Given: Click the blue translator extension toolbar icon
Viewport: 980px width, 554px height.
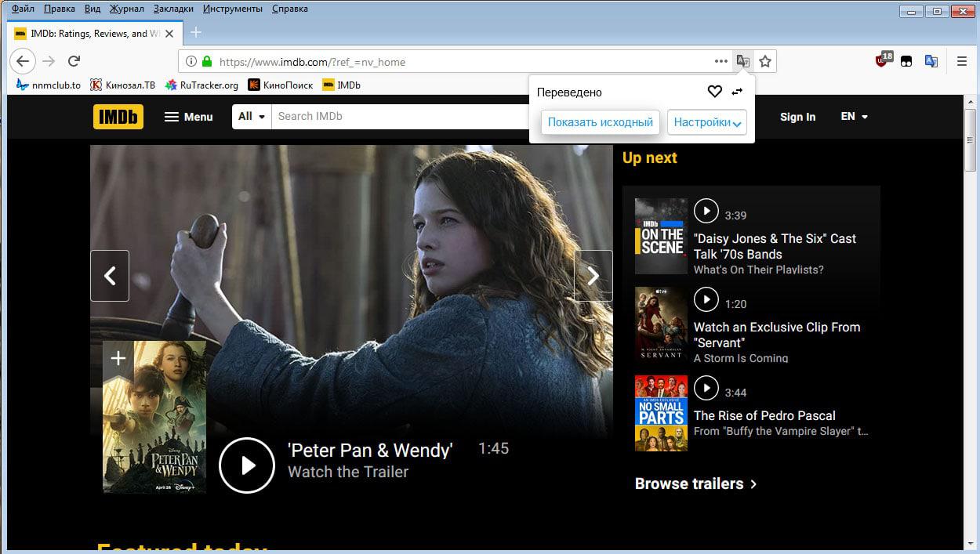Looking at the screenshot, I should coord(931,61).
